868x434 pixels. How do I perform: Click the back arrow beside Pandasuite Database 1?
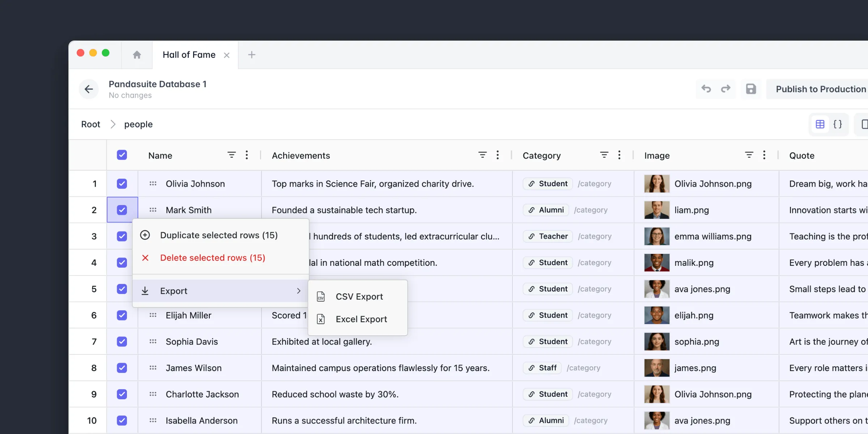89,89
